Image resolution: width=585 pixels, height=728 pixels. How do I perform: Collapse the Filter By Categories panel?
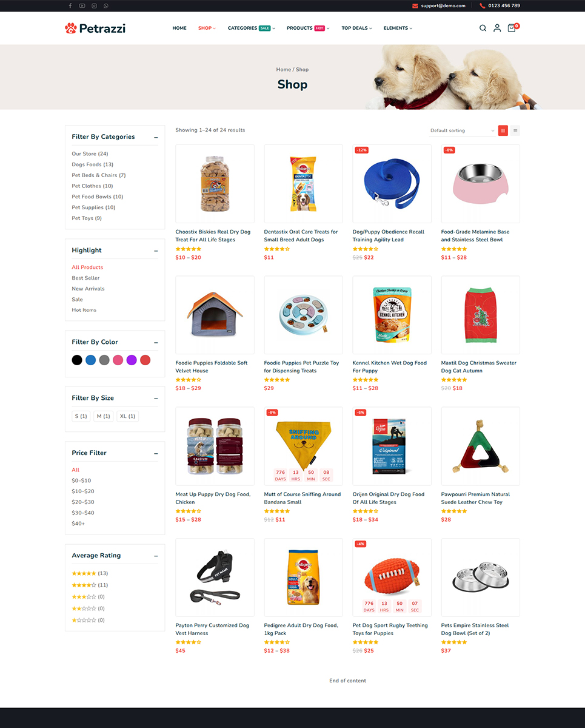click(x=156, y=137)
